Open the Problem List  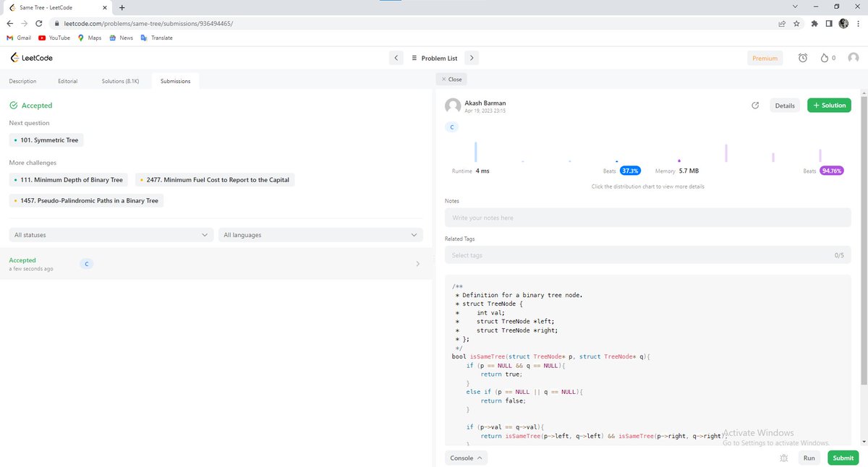434,58
